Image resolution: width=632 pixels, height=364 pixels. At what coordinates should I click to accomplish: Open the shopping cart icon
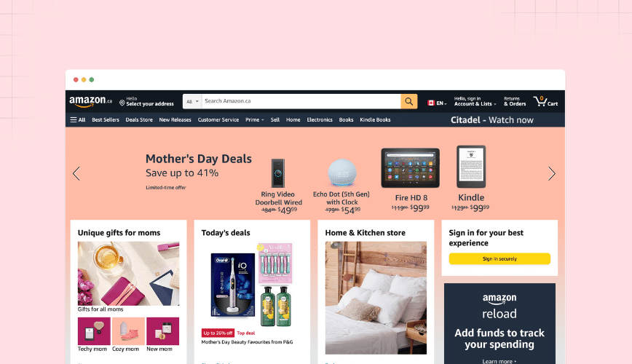coord(545,102)
